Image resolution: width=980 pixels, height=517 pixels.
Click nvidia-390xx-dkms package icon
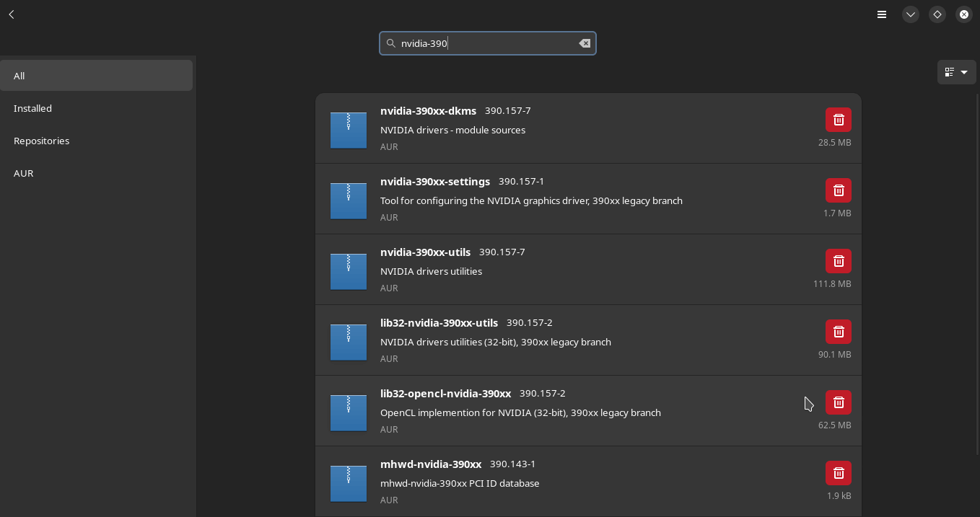pos(349,130)
